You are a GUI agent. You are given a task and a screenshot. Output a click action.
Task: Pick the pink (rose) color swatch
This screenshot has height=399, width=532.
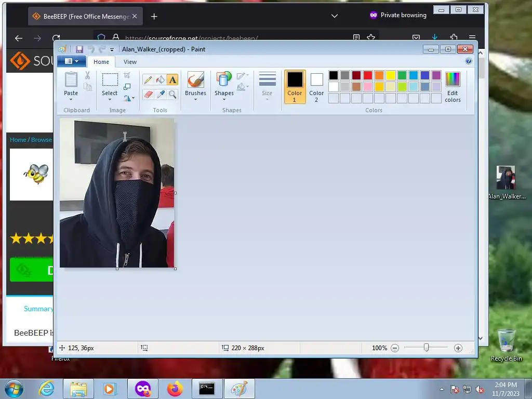point(367,87)
